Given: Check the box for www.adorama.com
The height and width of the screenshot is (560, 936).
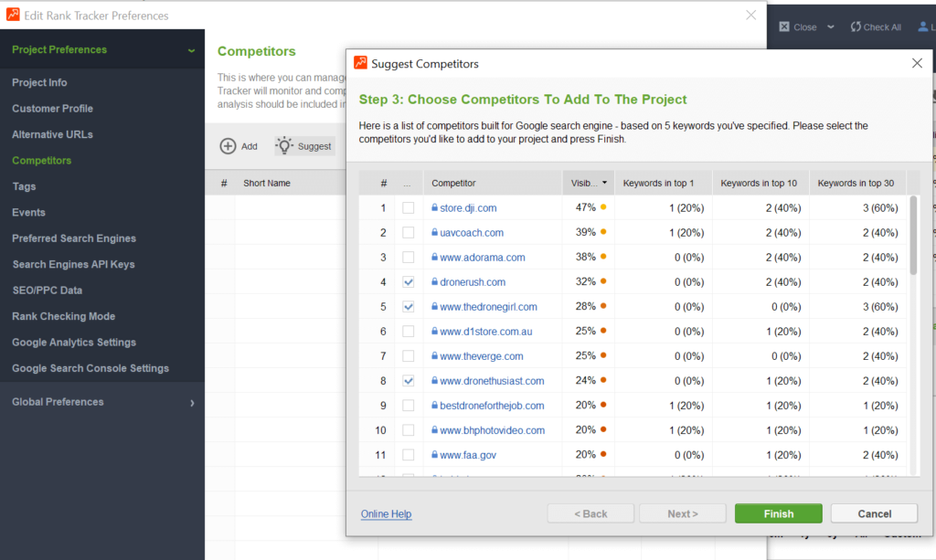Looking at the screenshot, I should click(409, 258).
